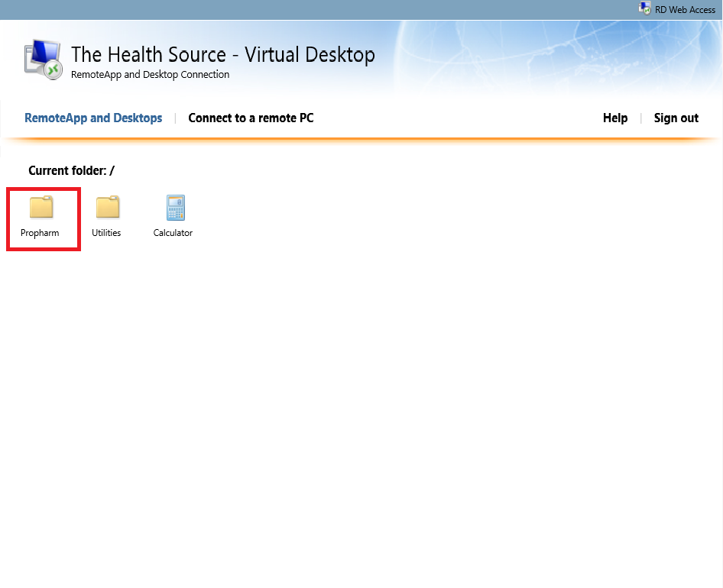Click the Propharm label text
The height and width of the screenshot is (588, 723).
[40, 233]
